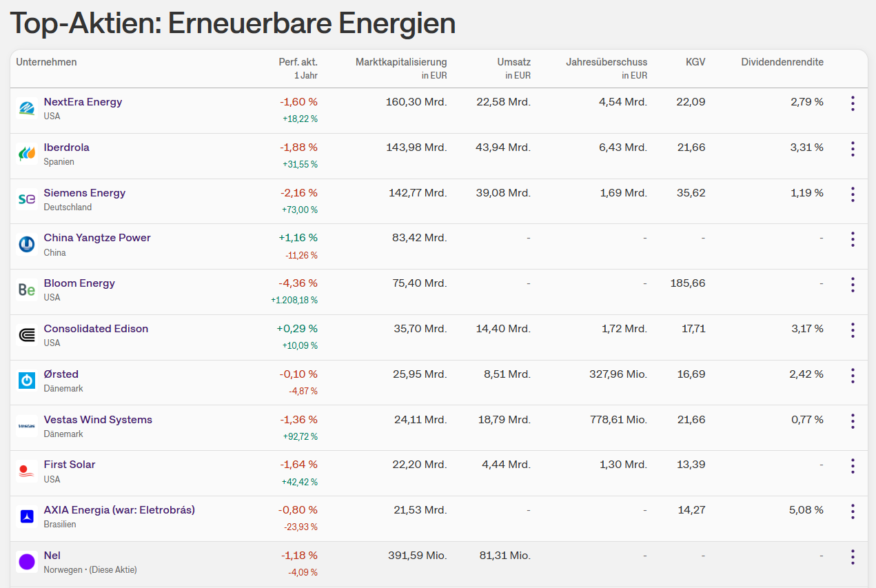The height and width of the screenshot is (588, 876).
Task: Sort by Marktkapitalisierung column header
Action: pyautogui.click(x=401, y=62)
